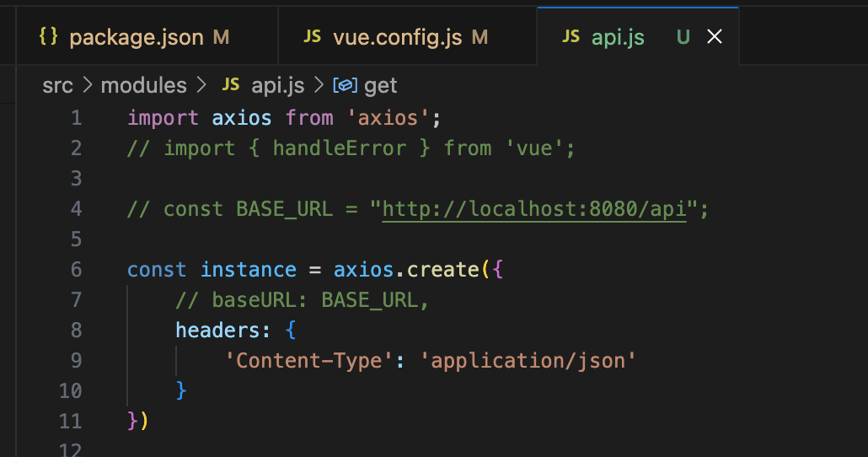Switch to the vue.config.js tab
868x457 pixels.
tap(407, 37)
